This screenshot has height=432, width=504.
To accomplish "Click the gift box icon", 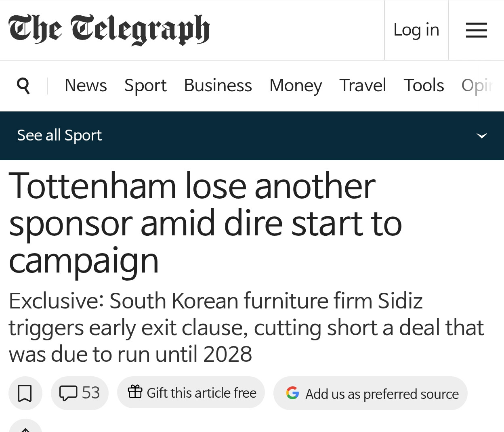I will tap(135, 392).
